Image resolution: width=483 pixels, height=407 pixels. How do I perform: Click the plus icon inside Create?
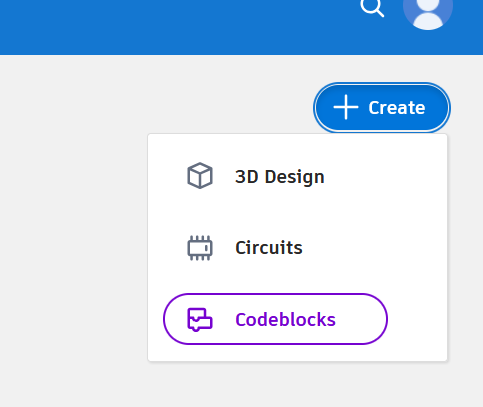click(x=346, y=107)
